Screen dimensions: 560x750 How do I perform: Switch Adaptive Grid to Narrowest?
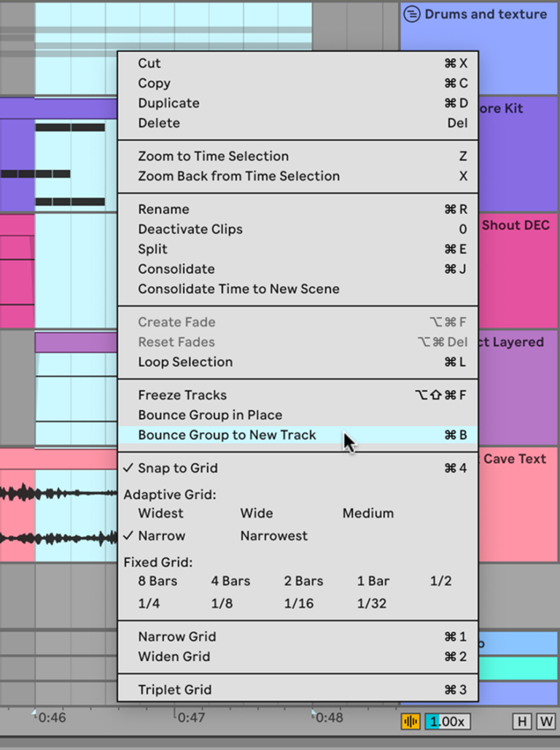273,536
